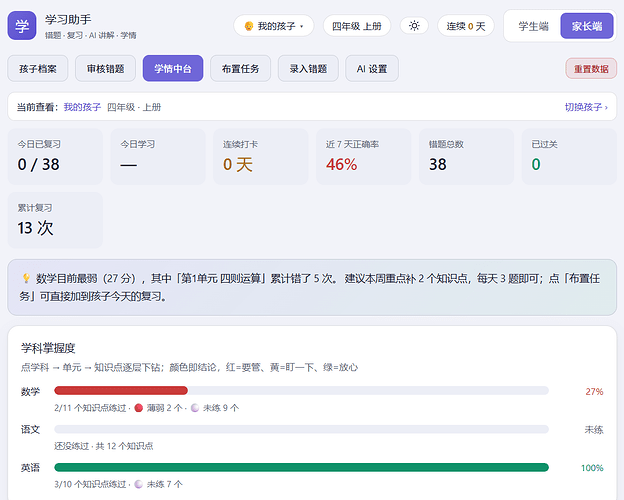Screen dimensions: 624x500
Task: Click the child avatar emoji icon
Action: pyautogui.click(x=249, y=26)
